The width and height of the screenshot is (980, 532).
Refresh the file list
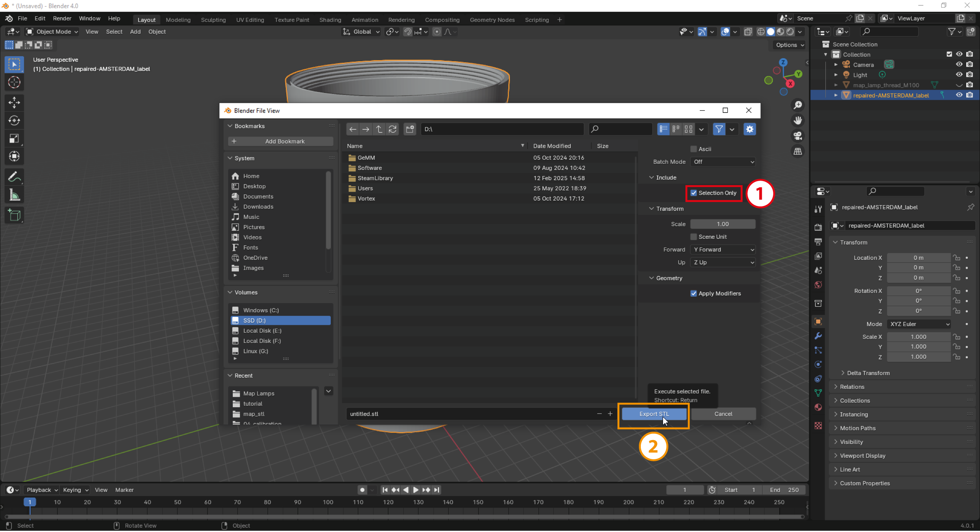392,129
